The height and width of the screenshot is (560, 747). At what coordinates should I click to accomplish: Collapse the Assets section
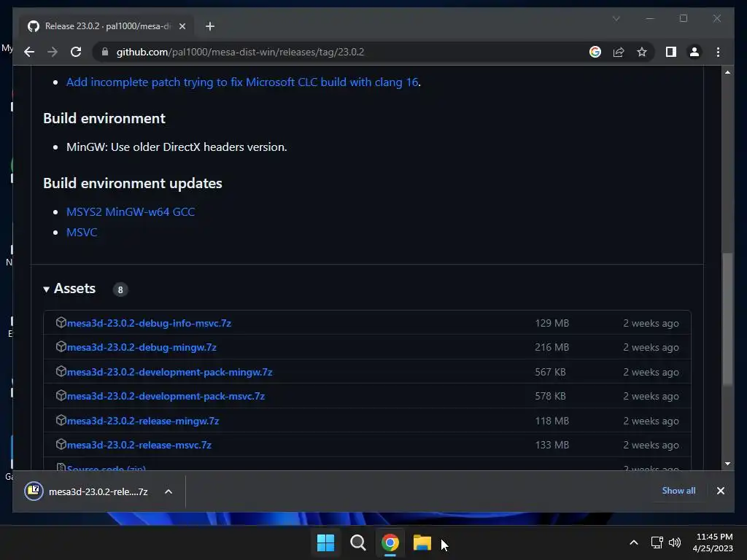pos(69,289)
